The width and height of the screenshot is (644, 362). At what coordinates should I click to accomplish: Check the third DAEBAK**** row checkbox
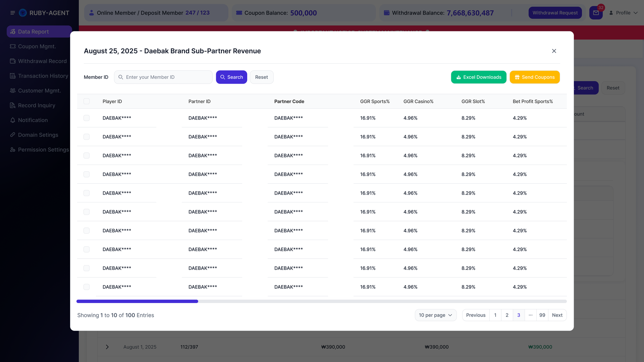tap(87, 156)
